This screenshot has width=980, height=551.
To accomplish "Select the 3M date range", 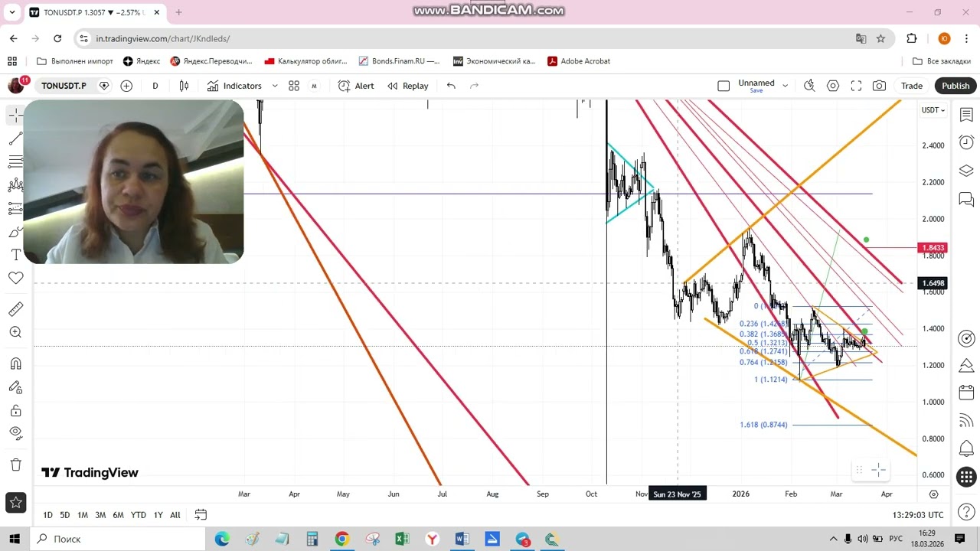I will pyautogui.click(x=100, y=515).
